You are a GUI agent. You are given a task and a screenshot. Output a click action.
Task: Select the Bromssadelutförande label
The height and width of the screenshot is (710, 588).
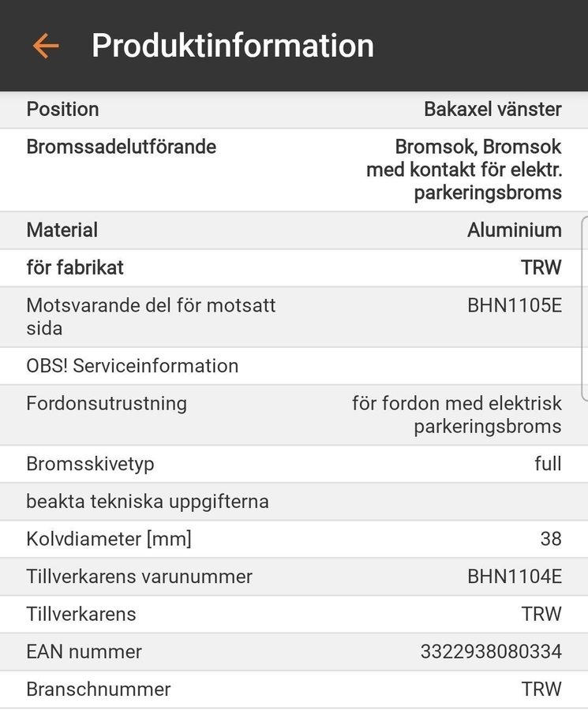point(121,147)
